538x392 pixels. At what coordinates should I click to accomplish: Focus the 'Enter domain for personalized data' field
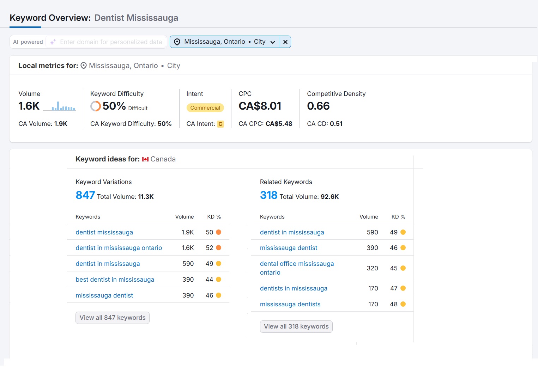click(x=111, y=42)
